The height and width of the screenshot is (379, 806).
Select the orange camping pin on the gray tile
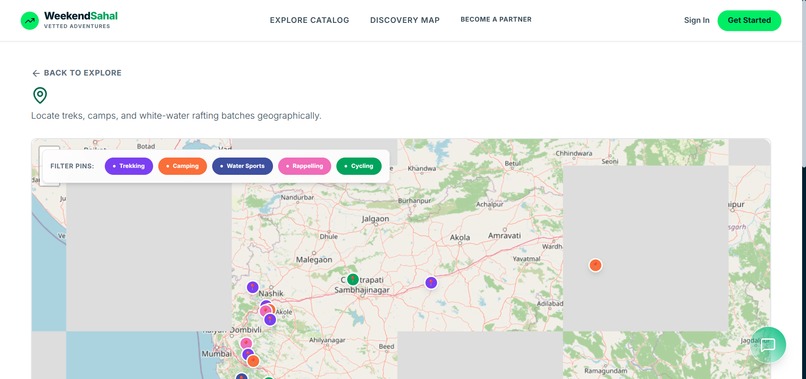click(595, 265)
